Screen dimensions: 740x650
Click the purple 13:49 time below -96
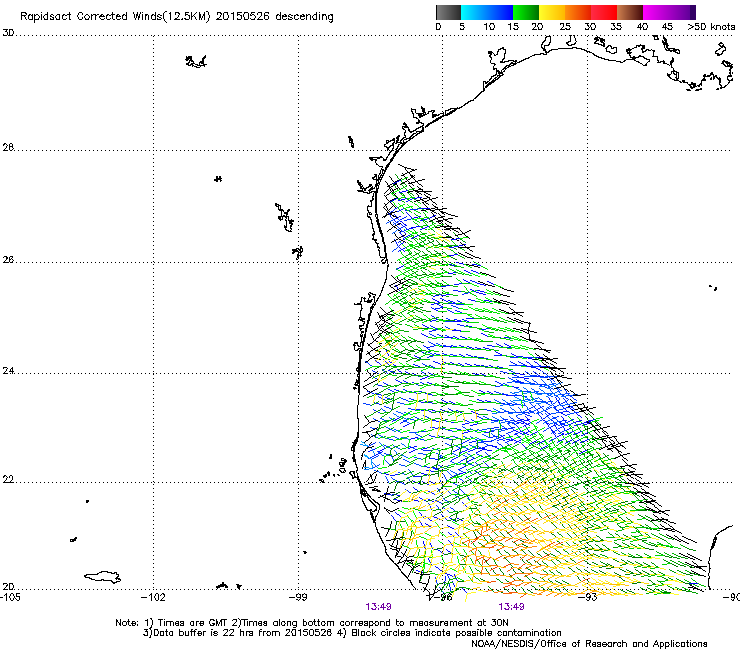tap(378, 607)
